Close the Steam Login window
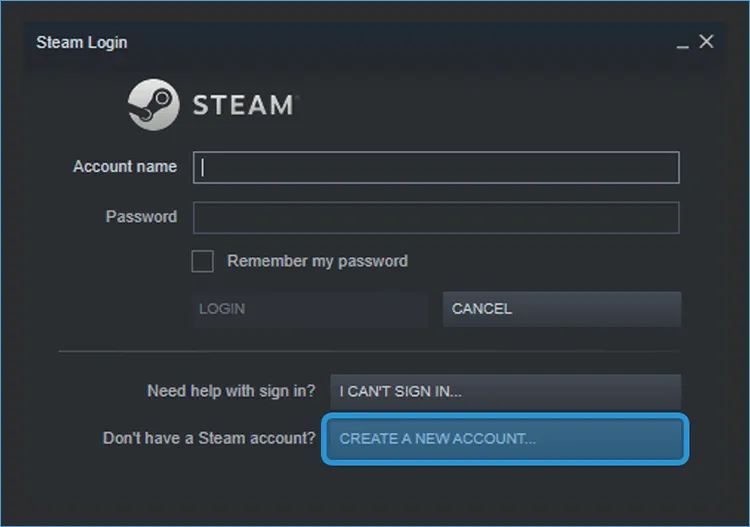Viewport: 750px width, 527px height. click(706, 42)
